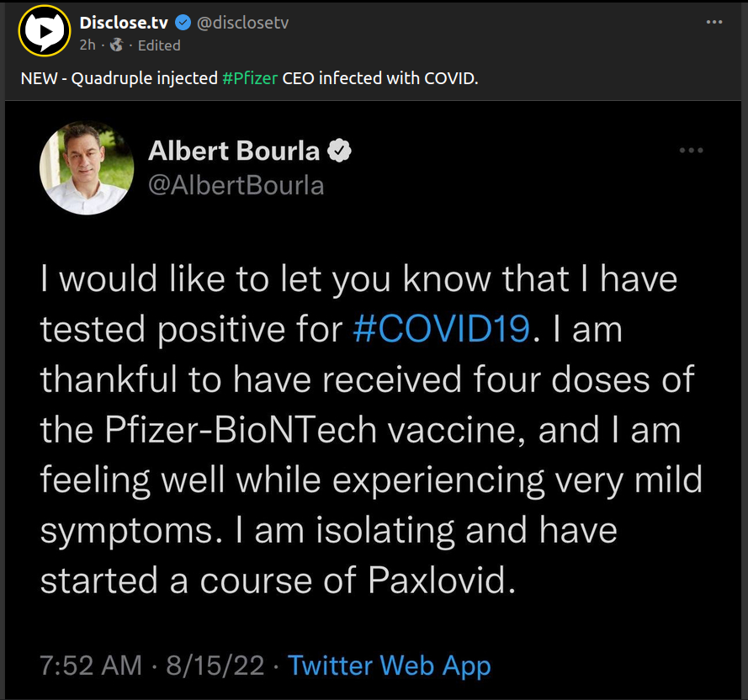Click the globe public visibility icon
This screenshot has height=700, width=748.
pos(116,45)
